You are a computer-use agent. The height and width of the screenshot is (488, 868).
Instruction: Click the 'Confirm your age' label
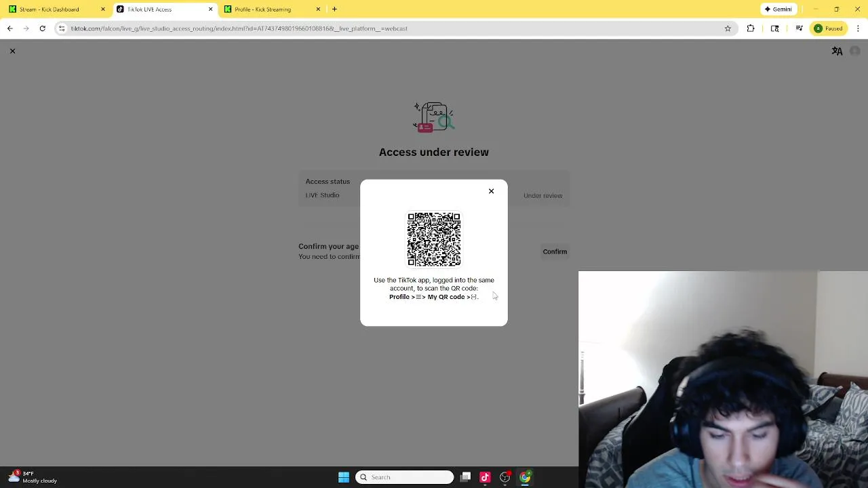328,246
